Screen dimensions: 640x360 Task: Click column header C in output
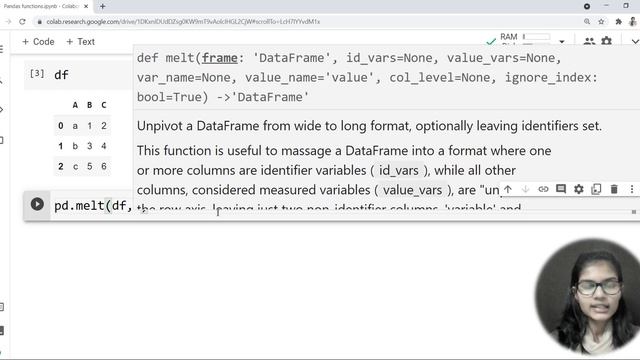coord(104,105)
